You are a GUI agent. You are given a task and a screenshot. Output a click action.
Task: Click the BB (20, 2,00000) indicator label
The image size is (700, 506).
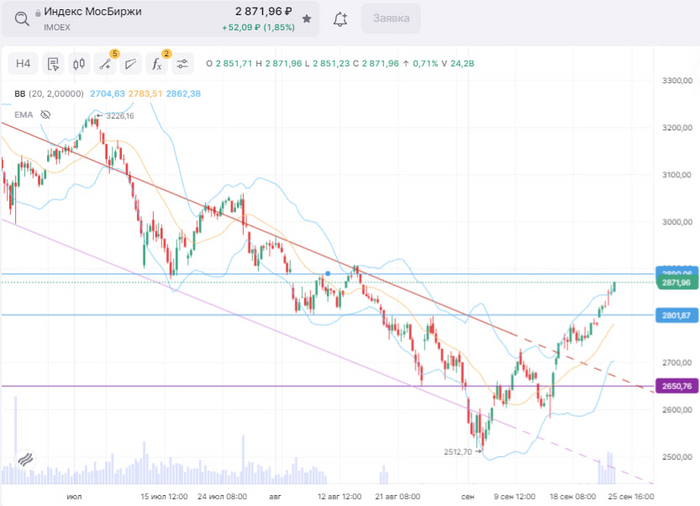pos(49,94)
